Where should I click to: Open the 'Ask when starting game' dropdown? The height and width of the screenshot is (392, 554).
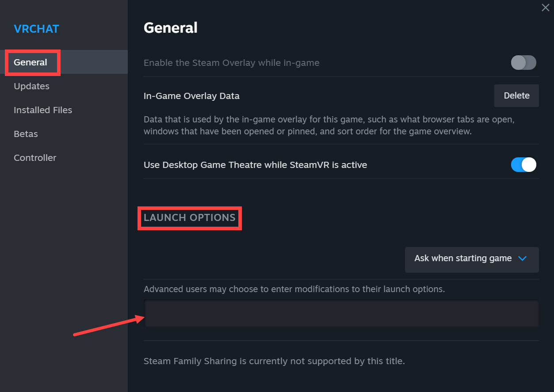click(x=471, y=260)
